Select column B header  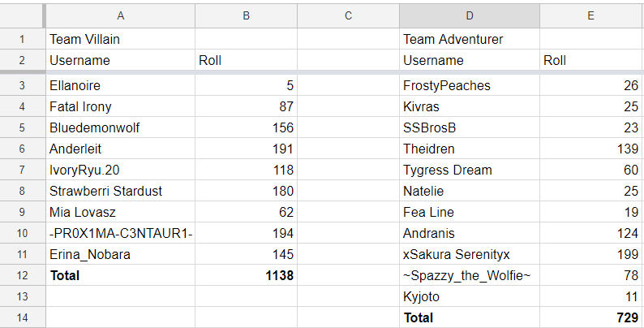click(246, 15)
